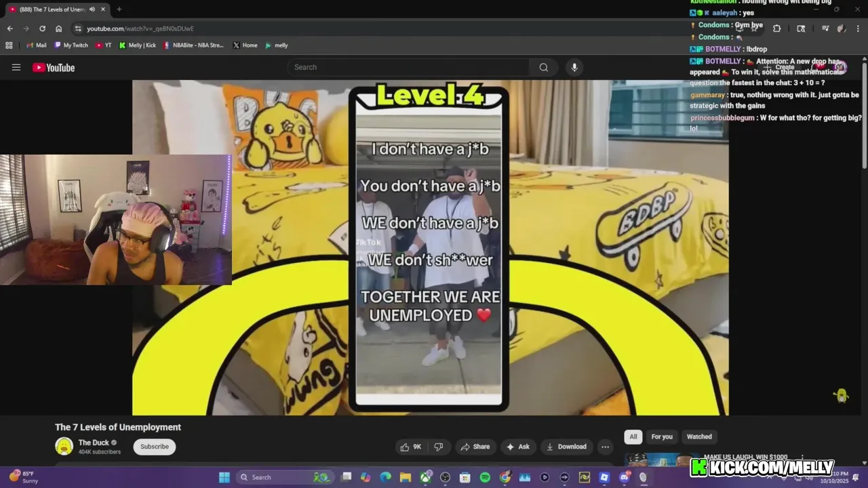This screenshot has height=488, width=868.
Task: Like the video with thumbs up
Action: (x=412, y=447)
